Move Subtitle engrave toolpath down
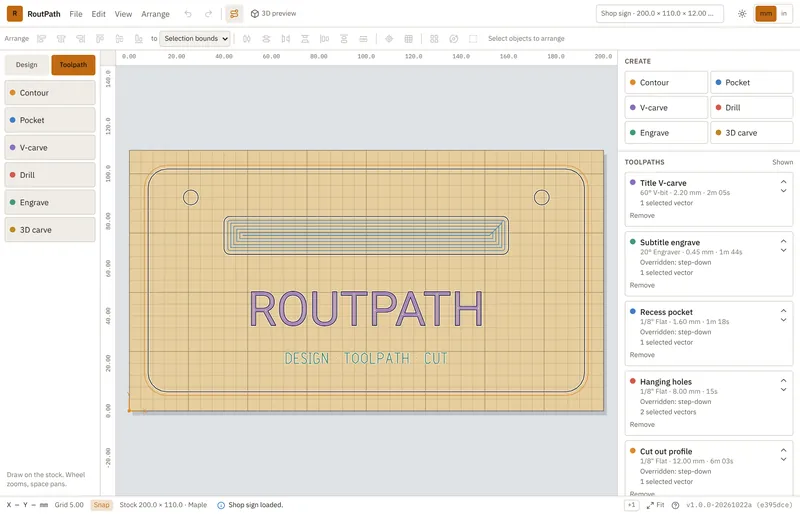The width and height of the screenshot is (800, 514). pyautogui.click(x=783, y=250)
